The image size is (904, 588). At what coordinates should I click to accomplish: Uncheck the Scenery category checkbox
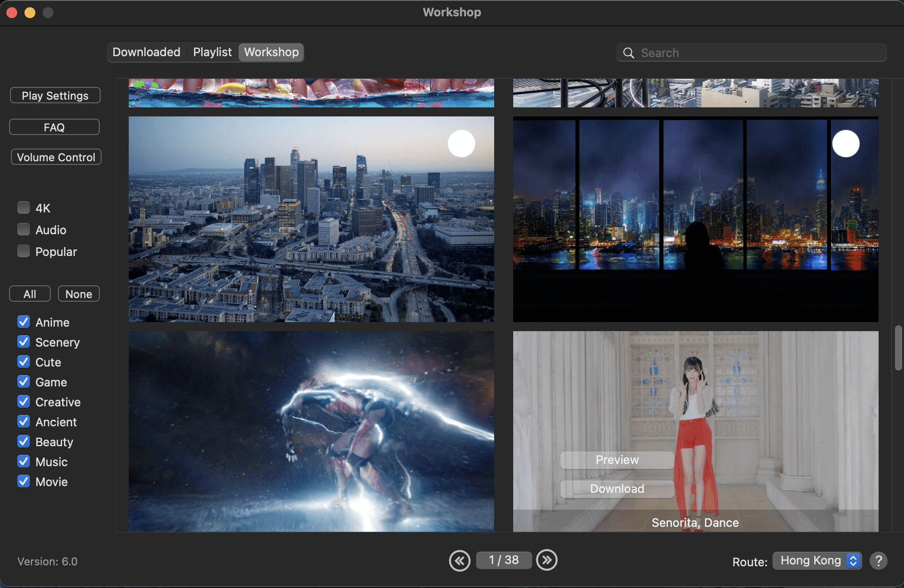(24, 342)
